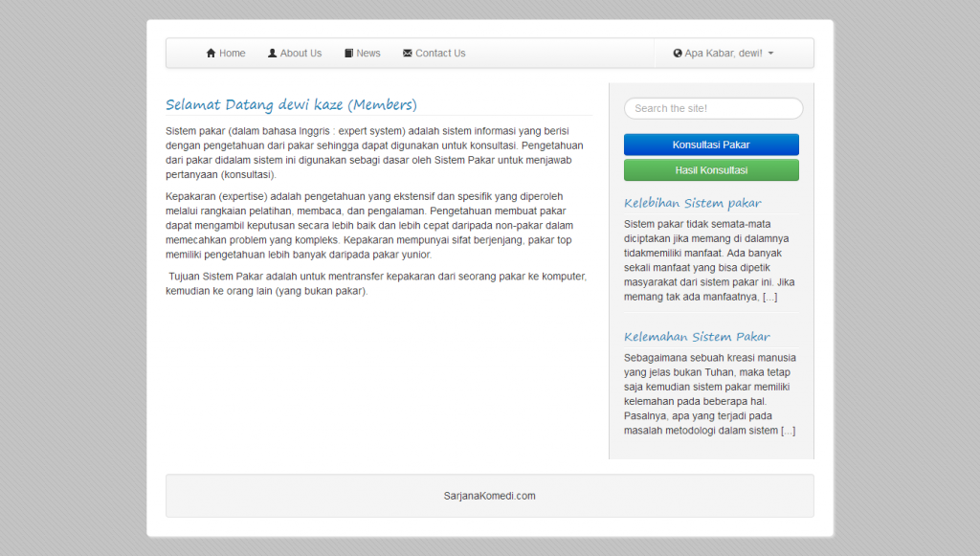This screenshot has height=556, width=980.
Task: Open the Contact Us page
Action: coord(434,53)
